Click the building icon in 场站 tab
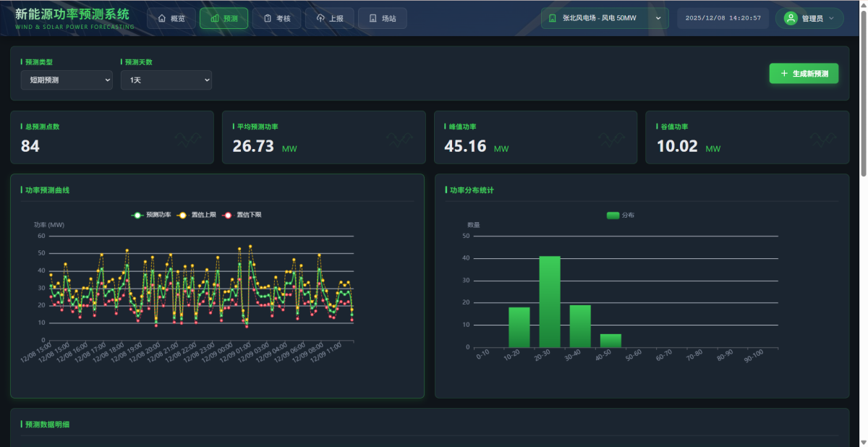 373,18
